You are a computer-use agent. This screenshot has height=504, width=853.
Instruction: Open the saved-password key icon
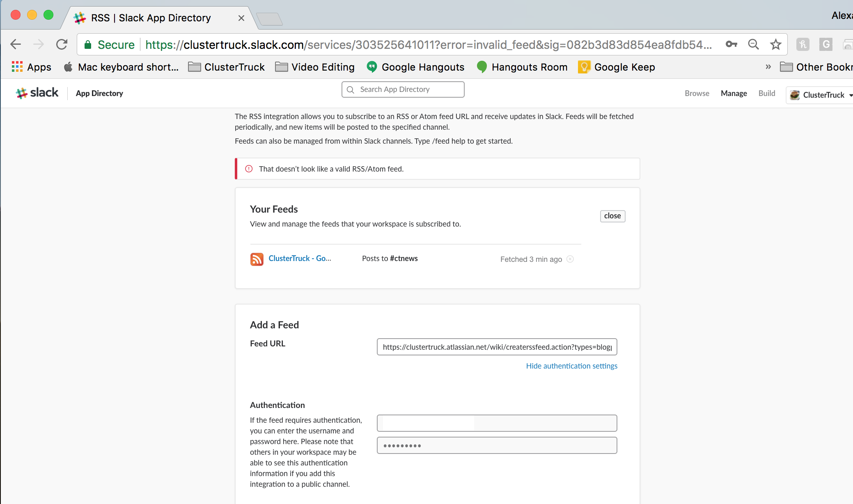731,44
